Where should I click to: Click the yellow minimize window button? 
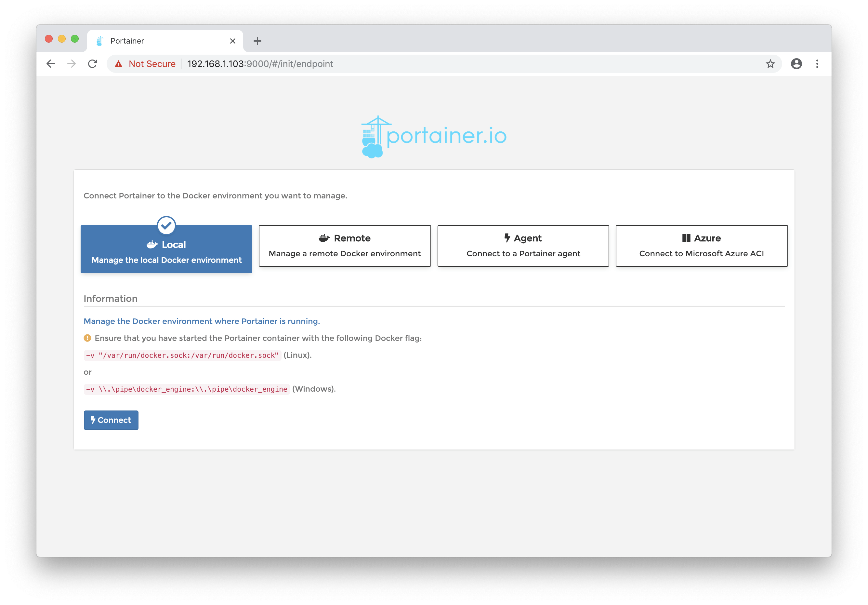click(x=62, y=39)
